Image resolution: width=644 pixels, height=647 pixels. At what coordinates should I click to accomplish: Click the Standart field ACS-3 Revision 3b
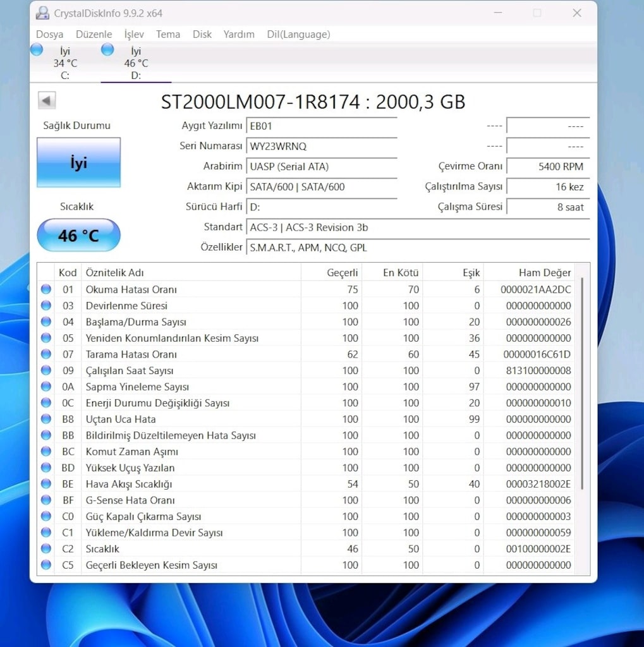(x=418, y=227)
